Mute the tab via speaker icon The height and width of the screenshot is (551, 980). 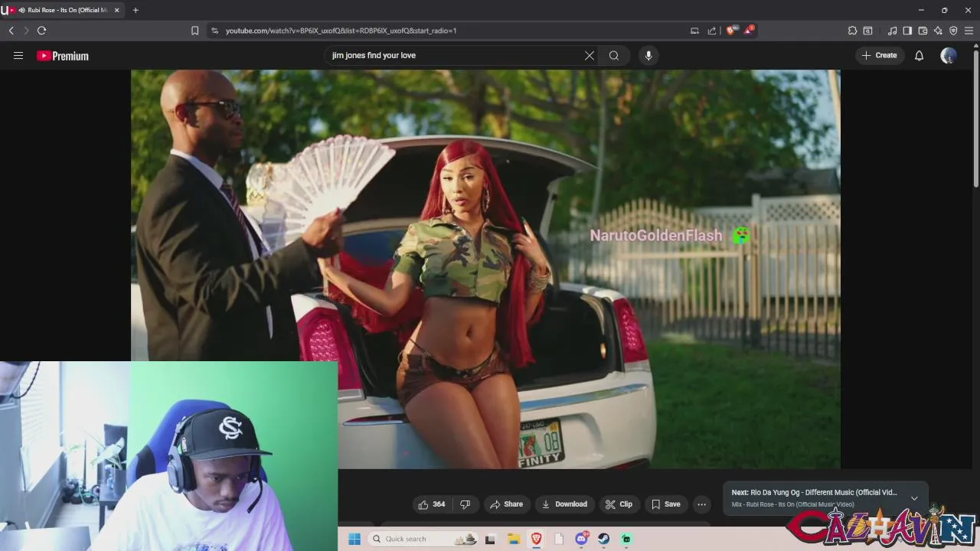[x=21, y=10]
